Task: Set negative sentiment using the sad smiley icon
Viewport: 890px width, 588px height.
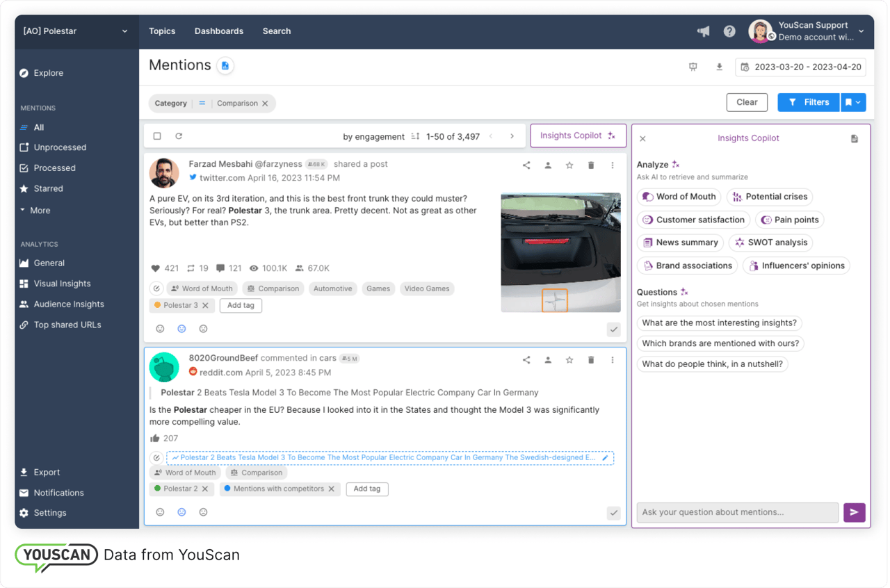Action: pos(203,328)
